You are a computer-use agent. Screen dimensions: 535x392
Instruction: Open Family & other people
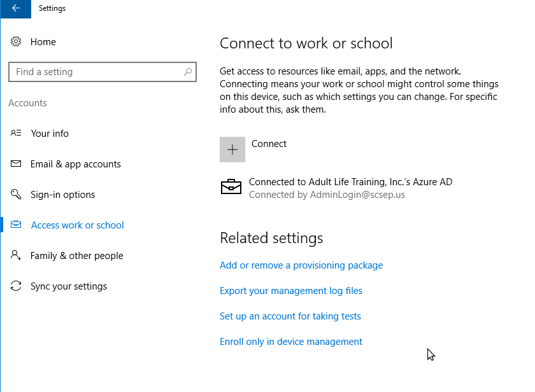pos(77,256)
